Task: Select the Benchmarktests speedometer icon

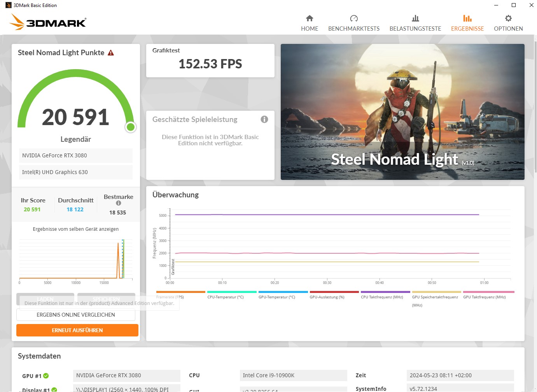Action: pos(353,18)
